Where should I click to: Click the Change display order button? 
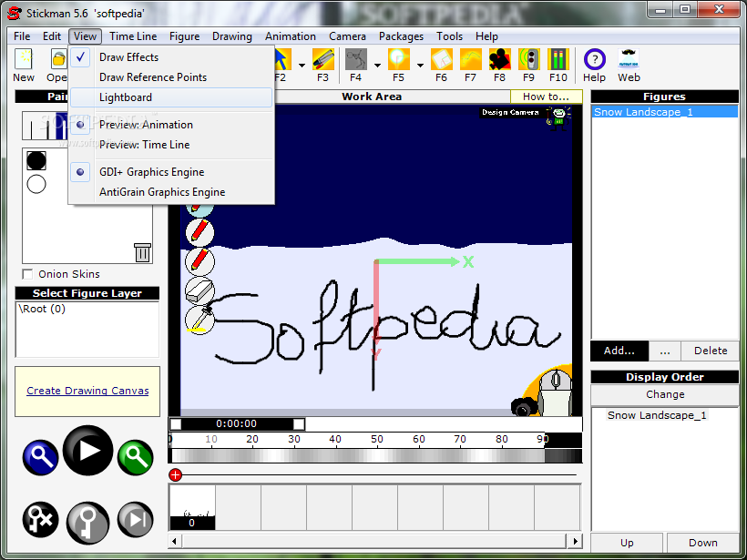[x=665, y=394]
